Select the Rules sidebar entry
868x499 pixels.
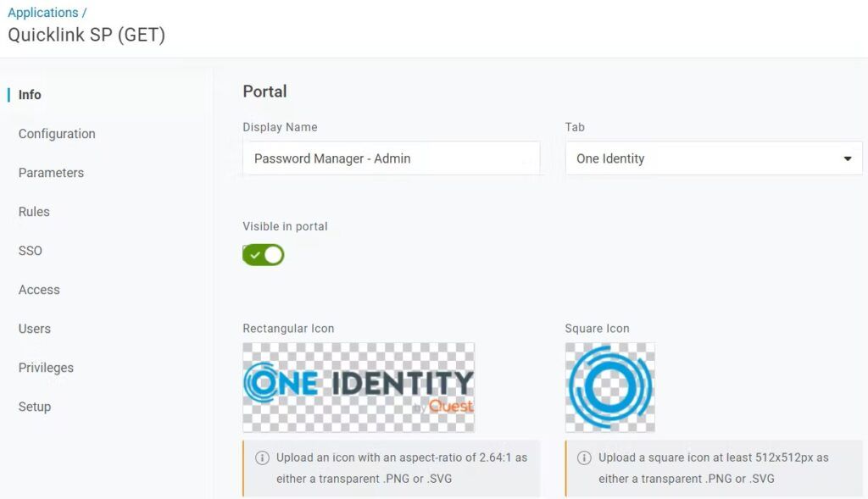tap(34, 211)
